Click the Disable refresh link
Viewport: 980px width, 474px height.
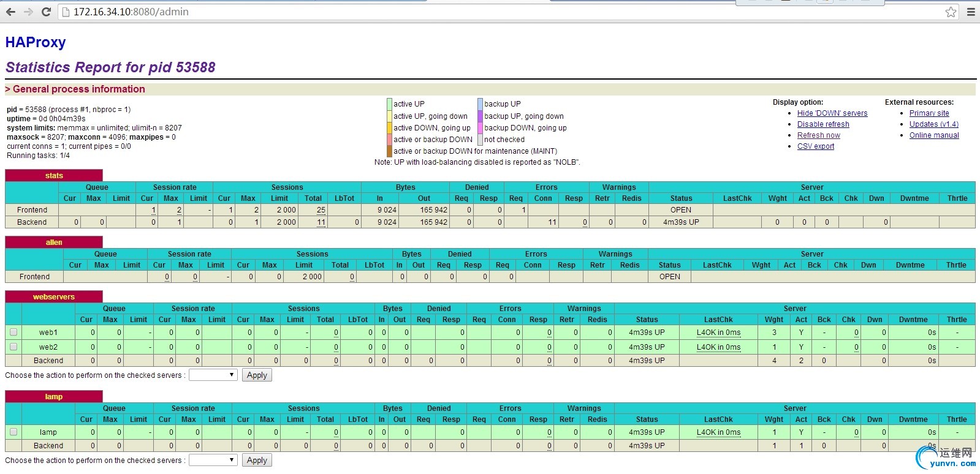tap(822, 124)
